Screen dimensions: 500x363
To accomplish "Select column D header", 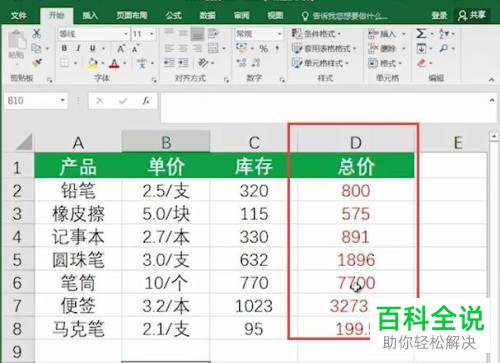I will (x=356, y=143).
